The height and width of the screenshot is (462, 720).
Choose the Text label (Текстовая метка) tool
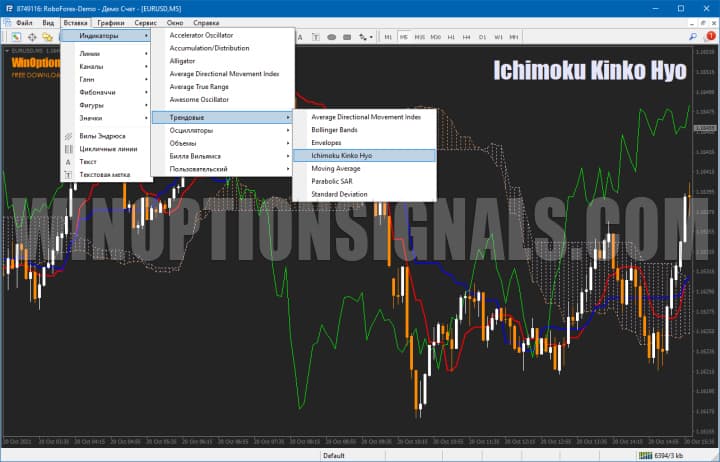tap(105, 174)
